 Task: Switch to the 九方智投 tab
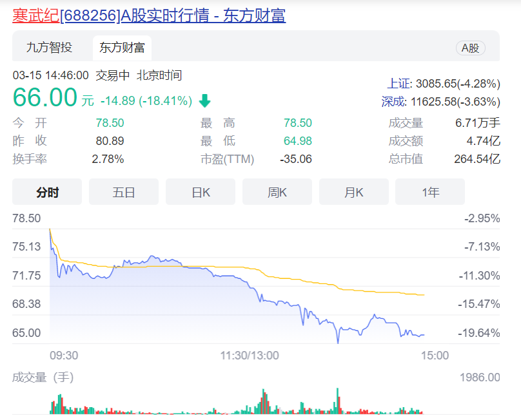(x=49, y=48)
